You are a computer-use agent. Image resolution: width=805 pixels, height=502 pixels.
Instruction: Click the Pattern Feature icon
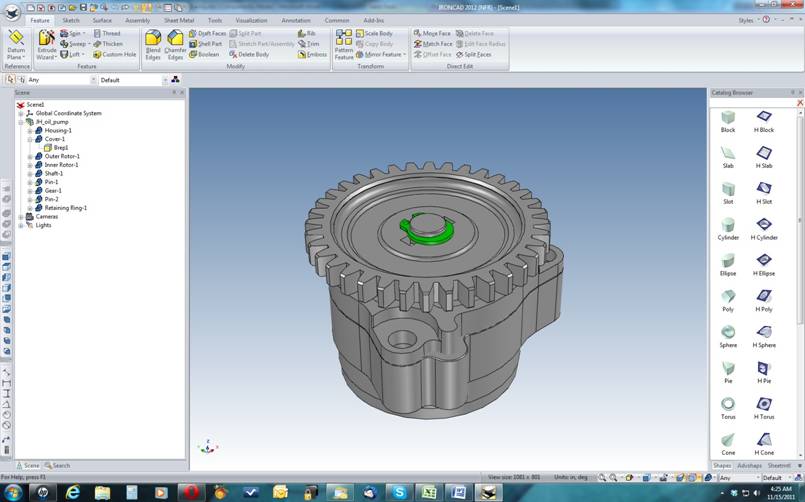click(x=344, y=43)
